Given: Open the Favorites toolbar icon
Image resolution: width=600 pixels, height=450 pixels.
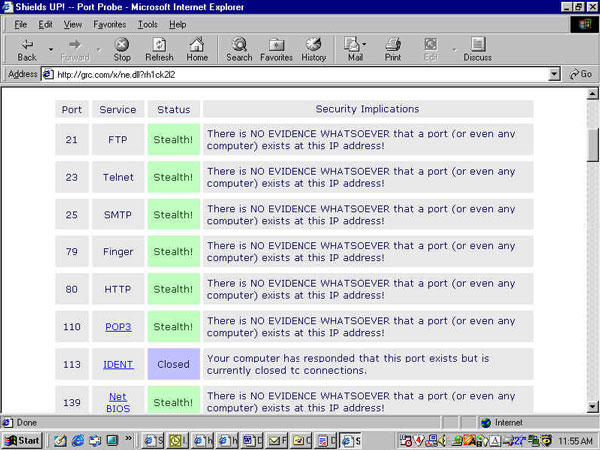Looking at the screenshot, I should point(277,49).
